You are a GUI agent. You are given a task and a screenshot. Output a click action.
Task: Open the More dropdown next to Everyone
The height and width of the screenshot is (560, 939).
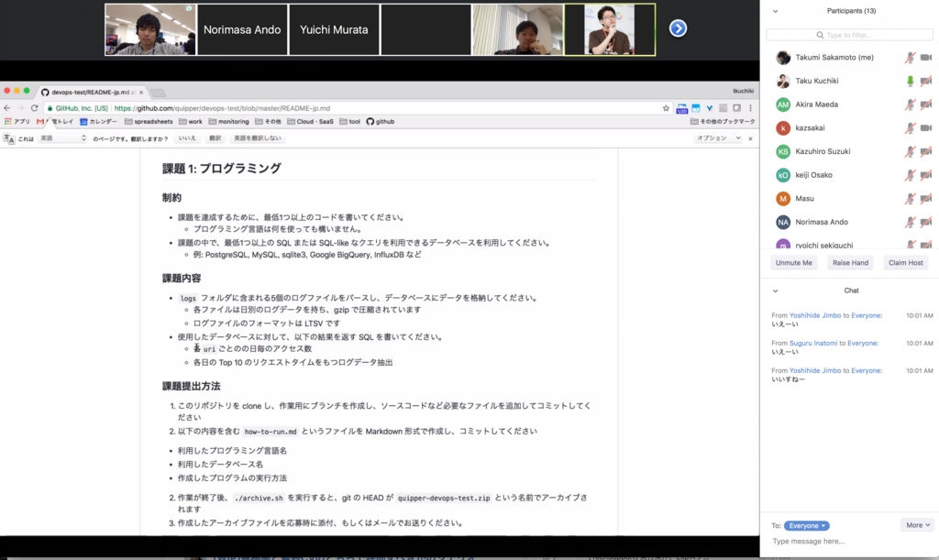click(x=916, y=524)
